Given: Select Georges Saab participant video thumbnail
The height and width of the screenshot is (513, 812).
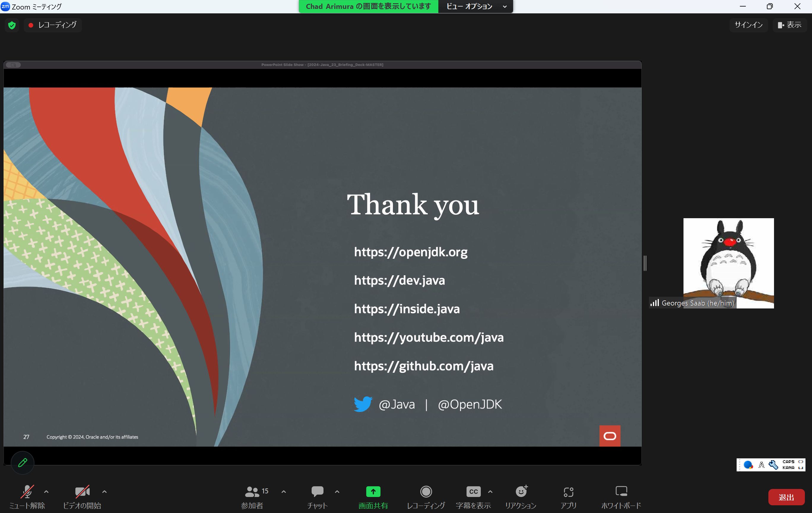Looking at the screenshot, I should coord(729,263).
